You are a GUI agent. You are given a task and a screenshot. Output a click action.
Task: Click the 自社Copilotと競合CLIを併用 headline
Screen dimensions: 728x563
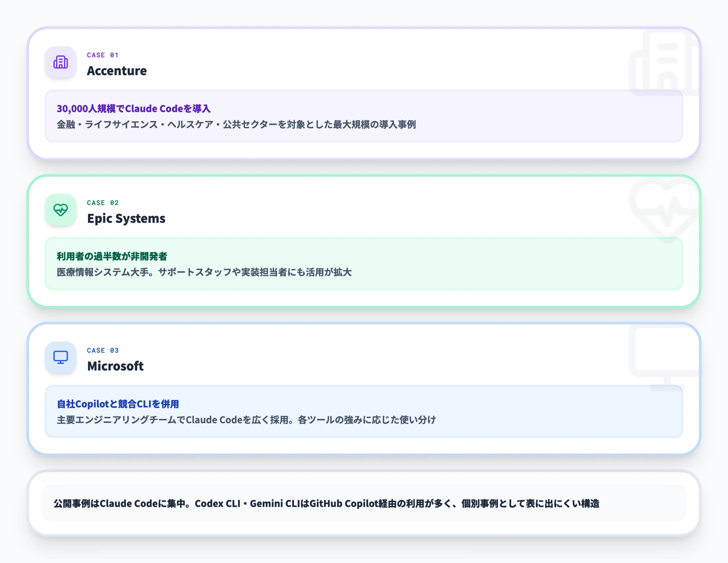(118, 404)
